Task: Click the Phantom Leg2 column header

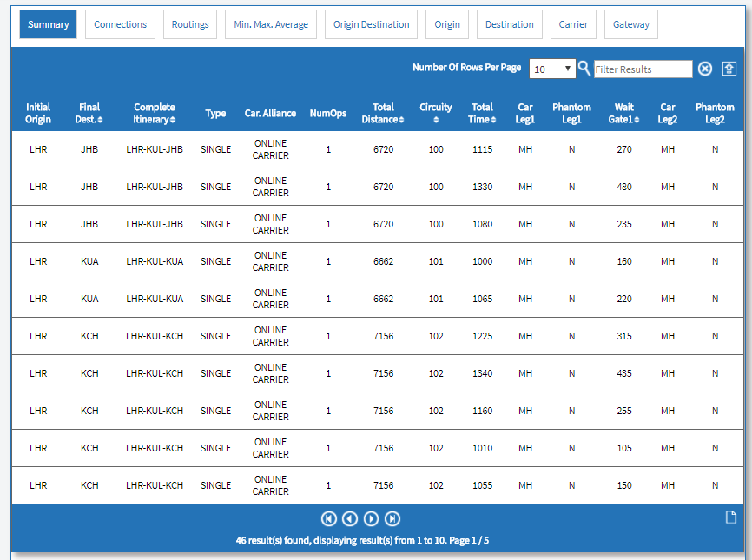Action: pos(715,113)
